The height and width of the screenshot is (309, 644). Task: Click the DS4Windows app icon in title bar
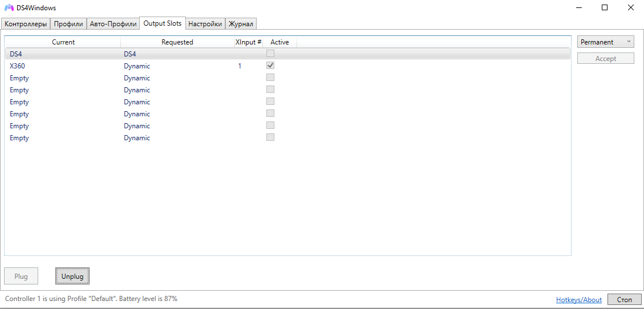tap(9, 8)
